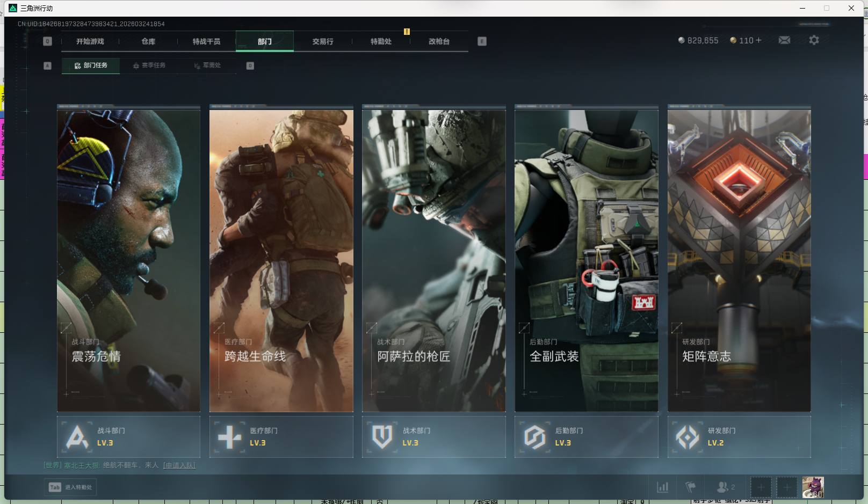Screen dimensions: 868x504
Task: Select the 赛季任务 sub-tab
Action: (149, 65)
